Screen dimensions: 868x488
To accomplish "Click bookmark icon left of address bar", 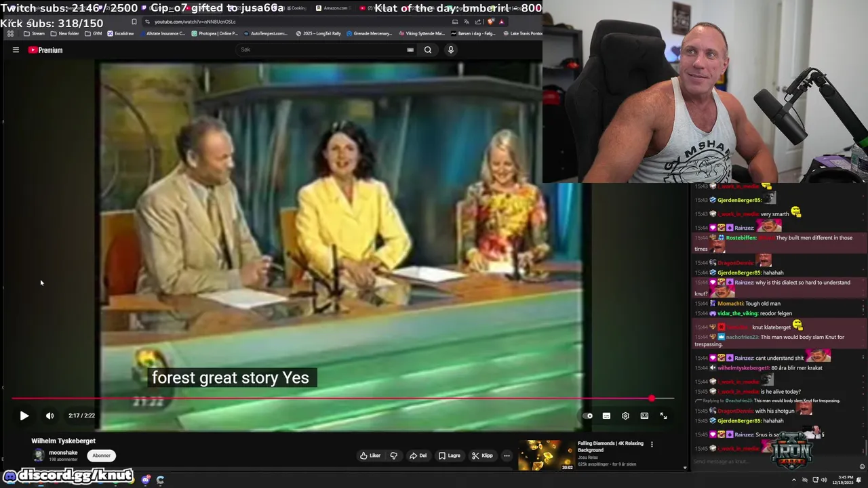I will [x=134, y=22].
